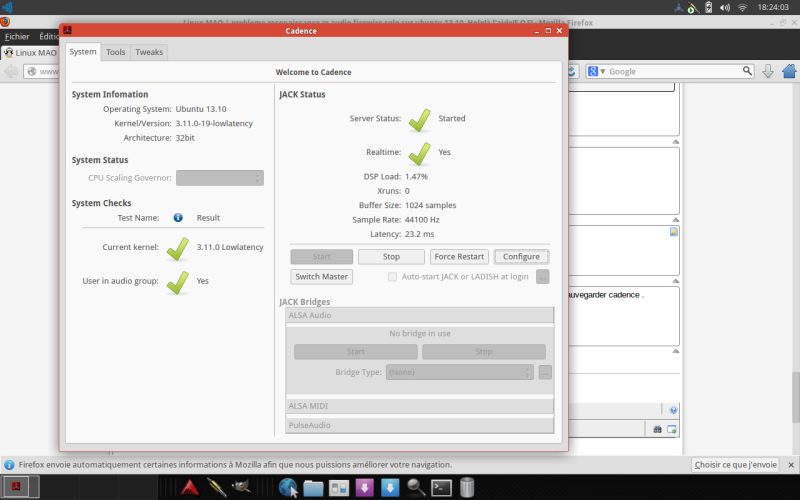Click the purple download arrow in dock
This screenshot has width=800, height=500.
pyautogui.click(x=364, y=488)
